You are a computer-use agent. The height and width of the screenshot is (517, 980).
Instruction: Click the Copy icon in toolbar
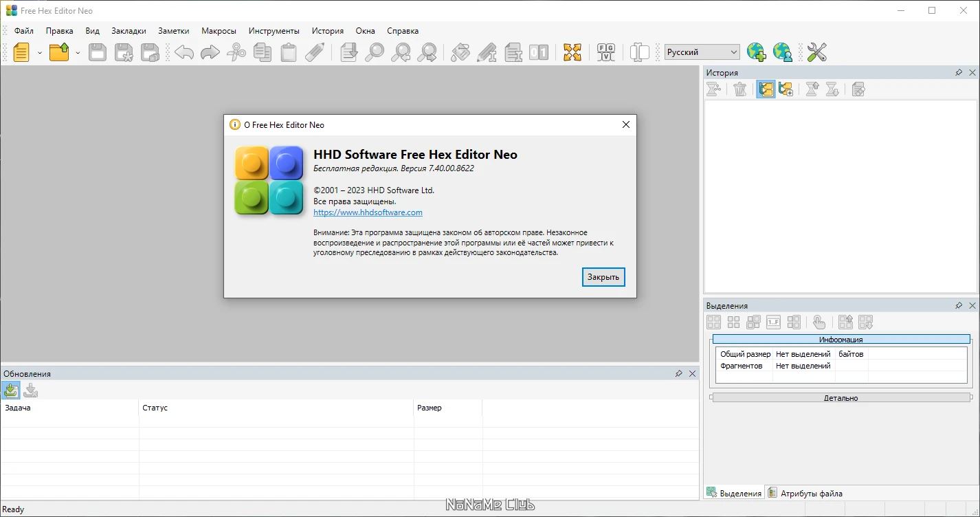coord(262,52)
